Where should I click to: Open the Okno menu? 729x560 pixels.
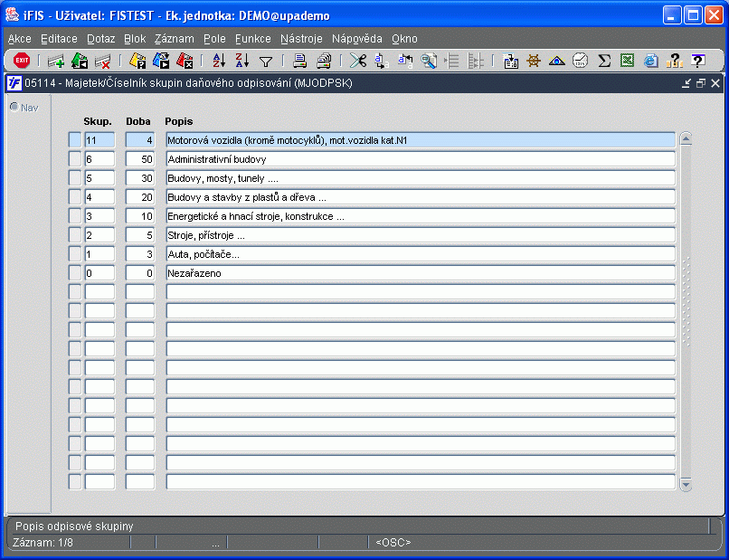click(x=404, y=39)
